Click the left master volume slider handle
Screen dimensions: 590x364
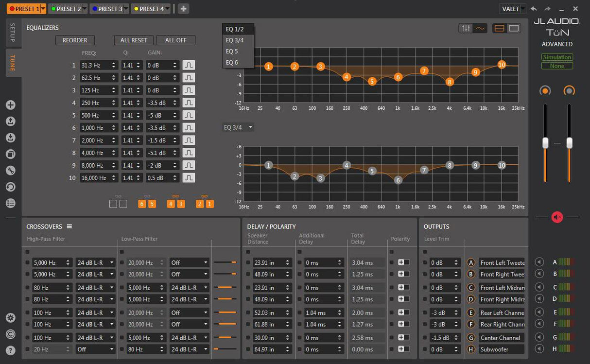[545, 143]
